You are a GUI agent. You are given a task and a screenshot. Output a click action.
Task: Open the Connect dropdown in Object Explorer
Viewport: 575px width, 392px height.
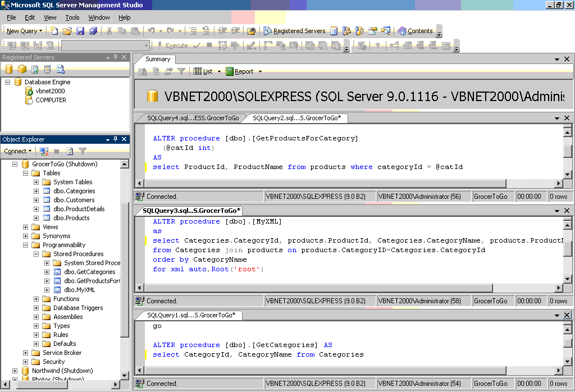(x=17, y=151)
